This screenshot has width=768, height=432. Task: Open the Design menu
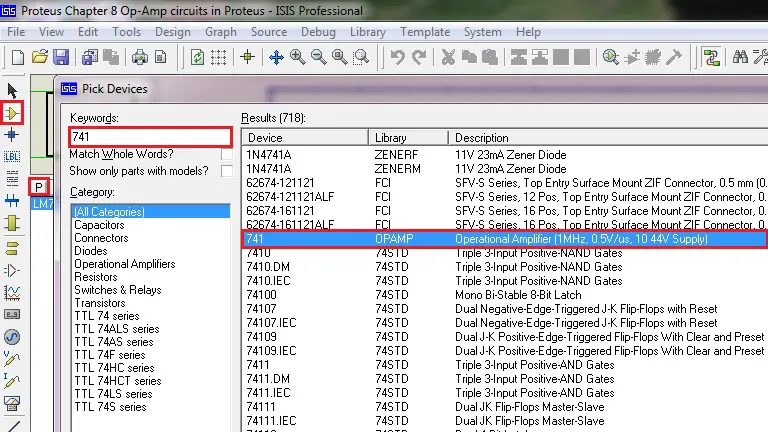(x=172, y=32)
